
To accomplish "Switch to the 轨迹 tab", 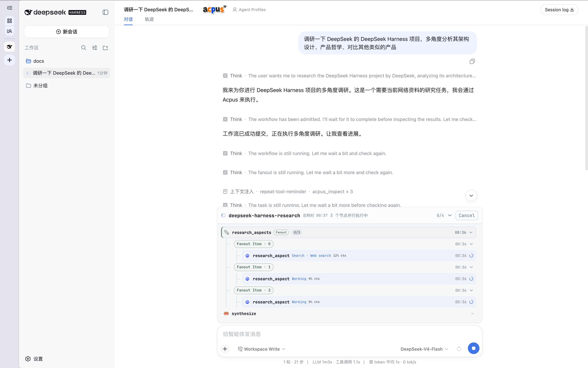I will (x=149, y=19).
